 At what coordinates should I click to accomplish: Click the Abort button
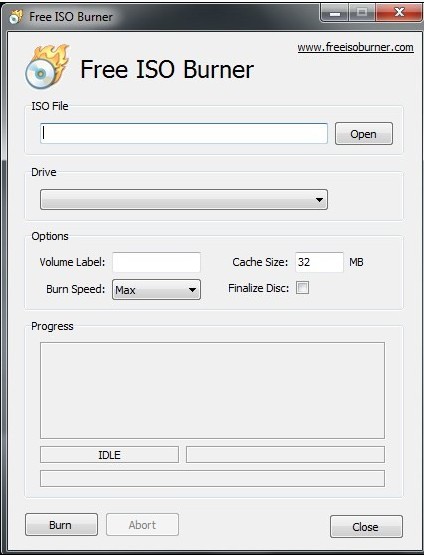(x=142, y=525)
